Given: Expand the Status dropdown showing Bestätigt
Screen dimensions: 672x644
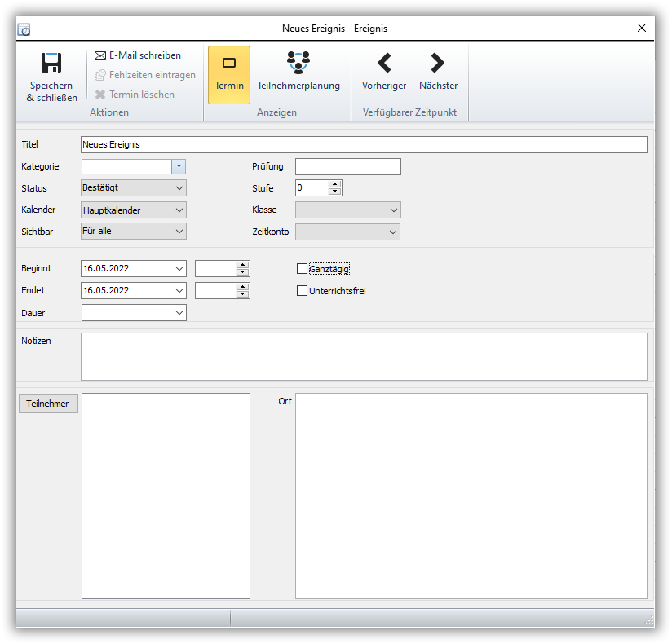Looking at the screenshot, I should 179,187.
